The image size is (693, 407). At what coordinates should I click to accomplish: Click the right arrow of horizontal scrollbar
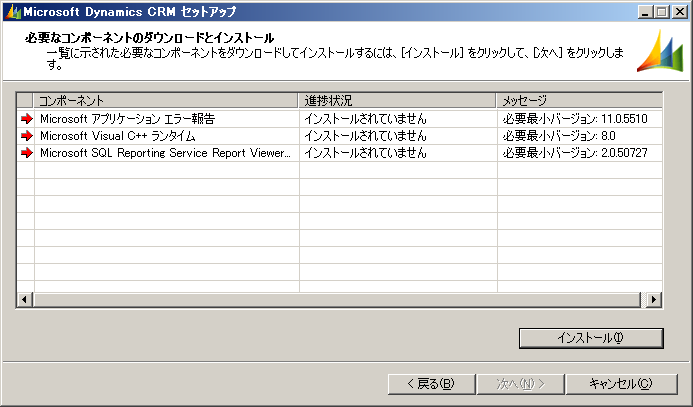(x=654, y=300)
